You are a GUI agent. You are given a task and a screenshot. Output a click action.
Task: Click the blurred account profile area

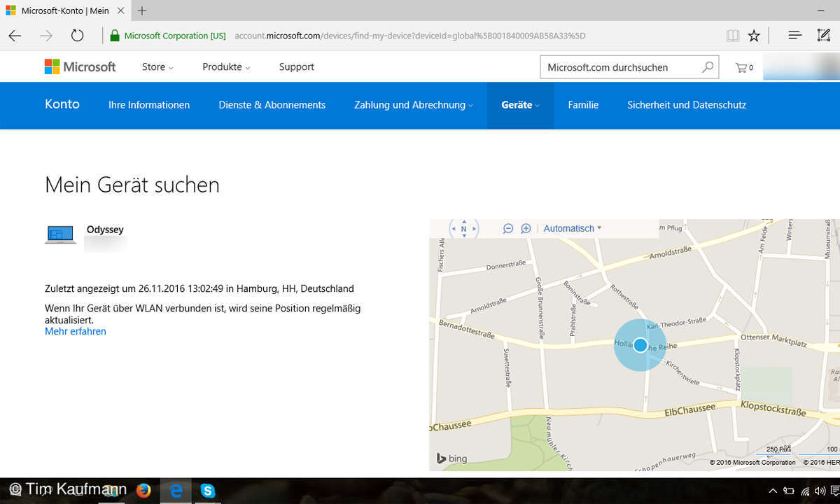pyautogui.click(x=801, y=67)
